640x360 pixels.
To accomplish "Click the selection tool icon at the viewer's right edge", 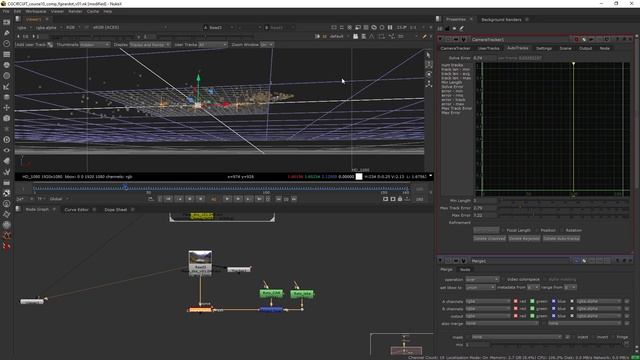I will pos(429,55).
